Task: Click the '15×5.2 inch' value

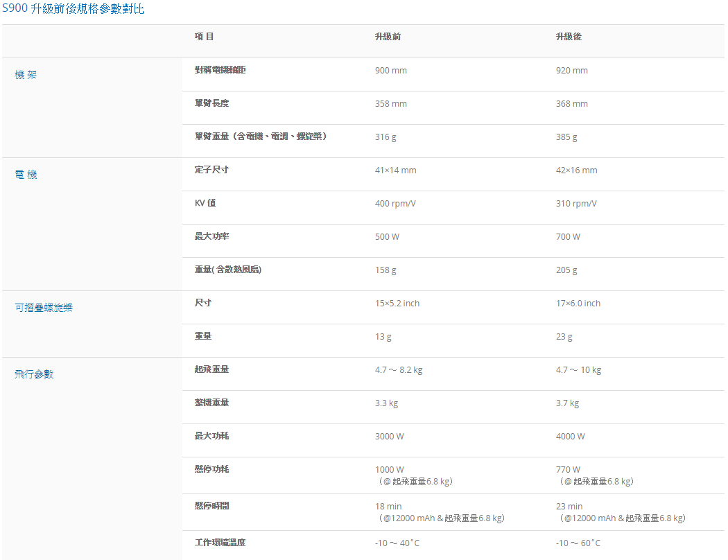Action: coord(397,304)
